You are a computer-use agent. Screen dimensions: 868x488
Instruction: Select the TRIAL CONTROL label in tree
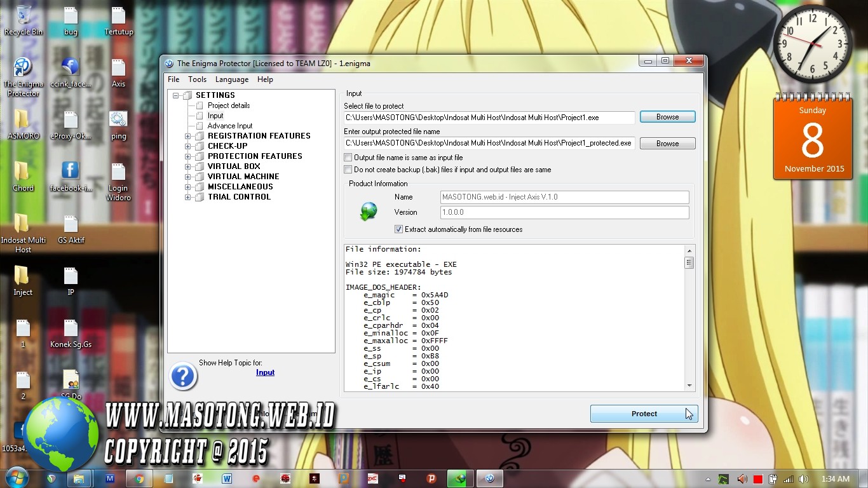tap(239, 197)
